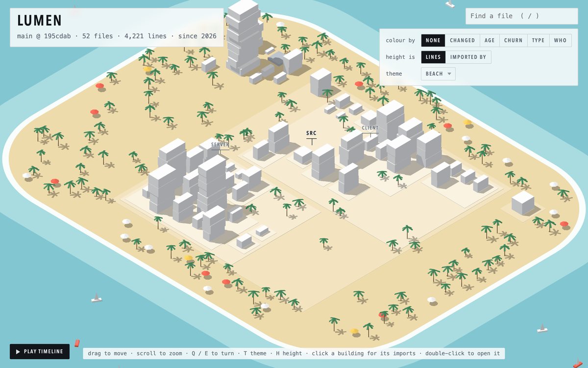Open the BEACH theme dropdown
588x368 pixels.
point(438,74)
